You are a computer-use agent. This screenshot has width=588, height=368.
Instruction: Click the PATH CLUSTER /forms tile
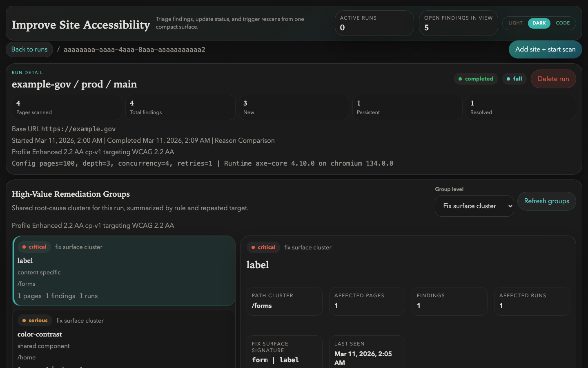pos(284,301)
